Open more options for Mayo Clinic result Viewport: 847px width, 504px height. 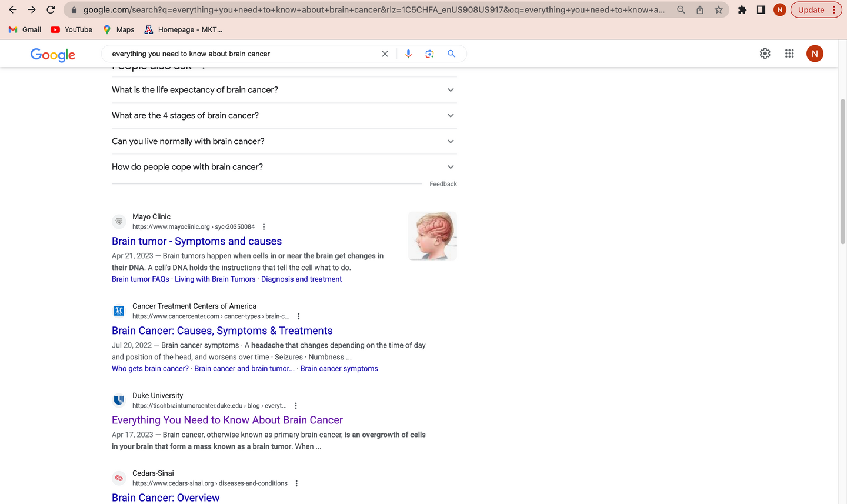tap(264, 227)
